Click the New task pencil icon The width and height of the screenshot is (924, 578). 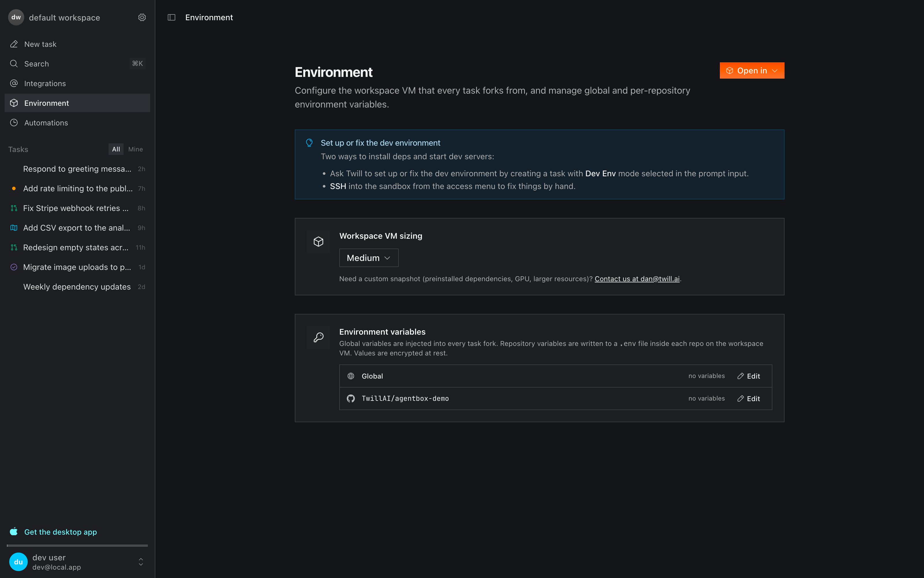point(14,44)
